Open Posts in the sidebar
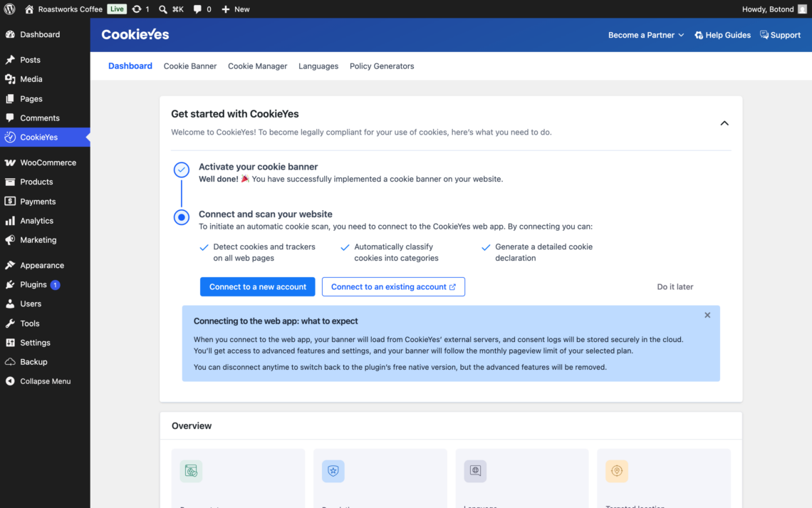This screenshot has width=812, height=508. (x=45, y=60)
